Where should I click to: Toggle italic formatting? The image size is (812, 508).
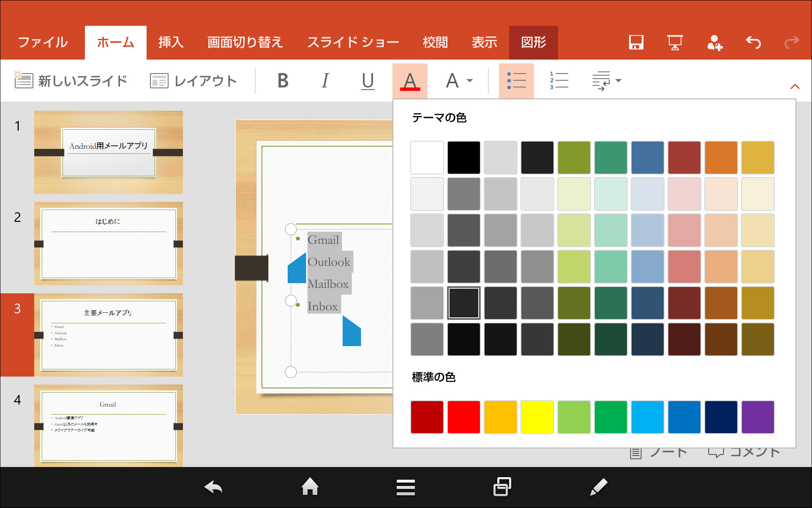[324, 81]
